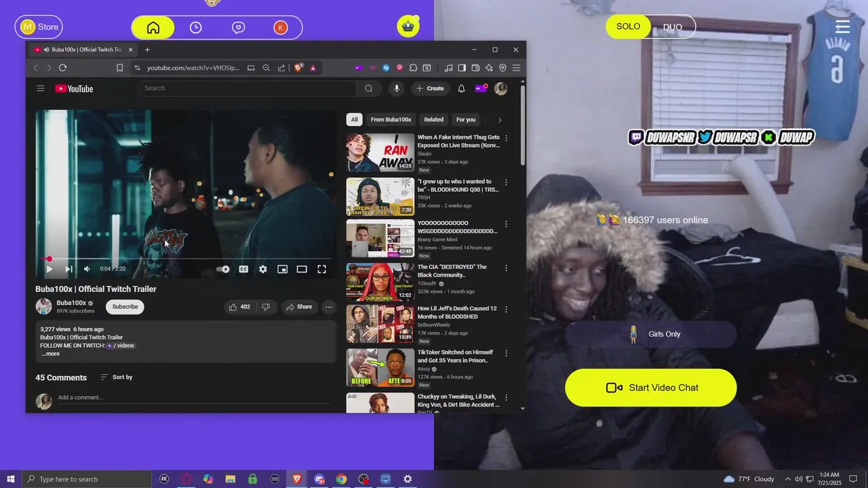868x488 pixels.
Task: Toggle closed captions CC button
Action: tap(243, 269)
